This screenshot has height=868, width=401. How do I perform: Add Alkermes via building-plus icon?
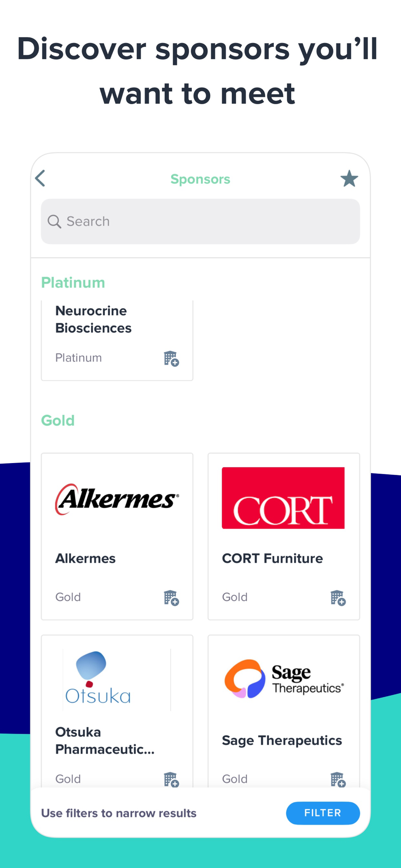(x=171, y=598)
